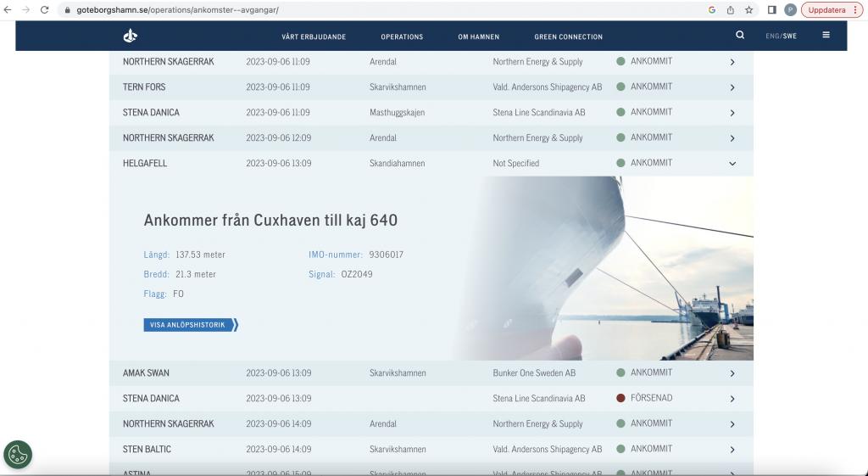This screenshot has width=868, height=476.
Task: Bookmark this page with star icon
Action: (749, 10)
